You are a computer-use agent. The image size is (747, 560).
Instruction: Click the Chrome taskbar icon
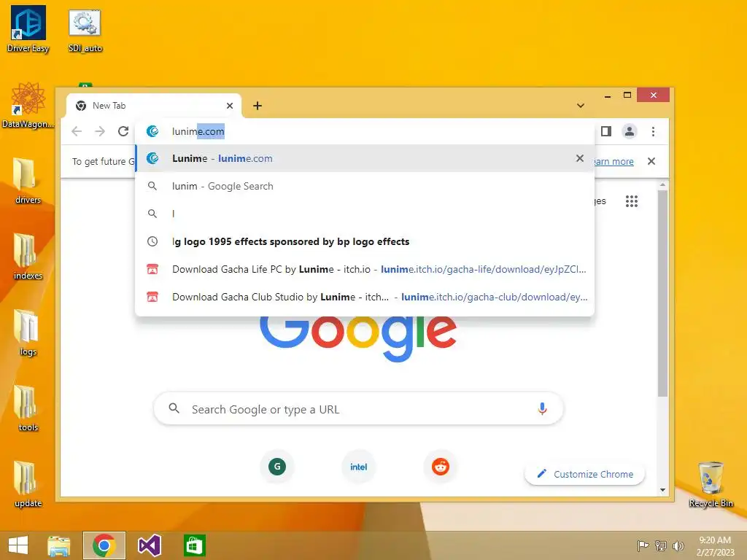pos(104,545)
